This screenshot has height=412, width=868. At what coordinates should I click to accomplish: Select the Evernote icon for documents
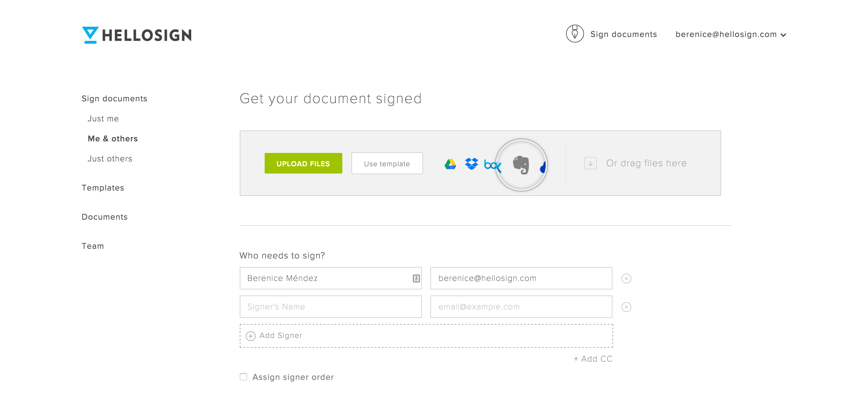(520, 164)
